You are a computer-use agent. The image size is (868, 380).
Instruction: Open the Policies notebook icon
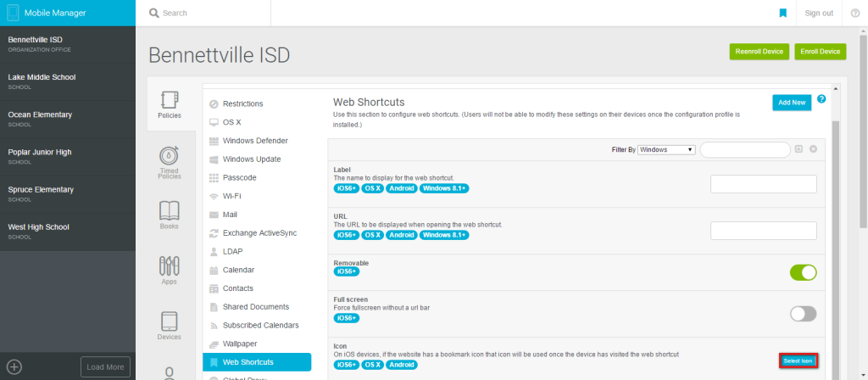pyautogui.click(x=170, y=100)
